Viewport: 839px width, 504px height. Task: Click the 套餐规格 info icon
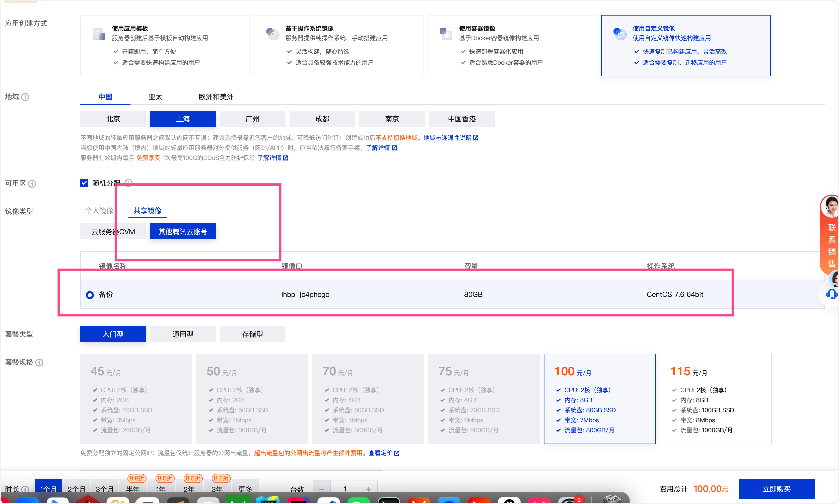(39, 362)
